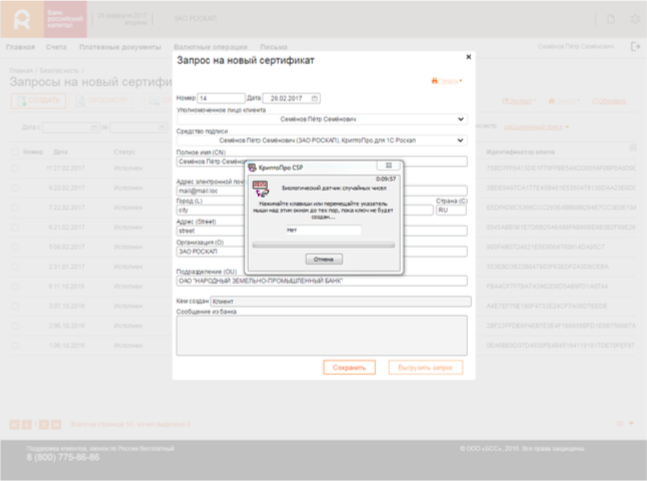Image resolution: width=647 pixels, height=481 pixels.
Task: Check the row dated 21.02.2017
Action: tap(15, 227)
